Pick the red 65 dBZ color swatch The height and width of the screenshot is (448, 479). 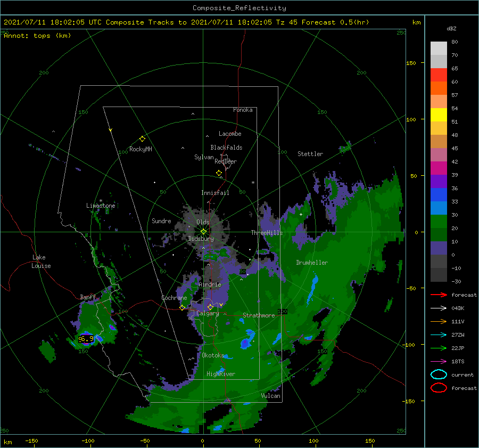[x=439, y=75]
